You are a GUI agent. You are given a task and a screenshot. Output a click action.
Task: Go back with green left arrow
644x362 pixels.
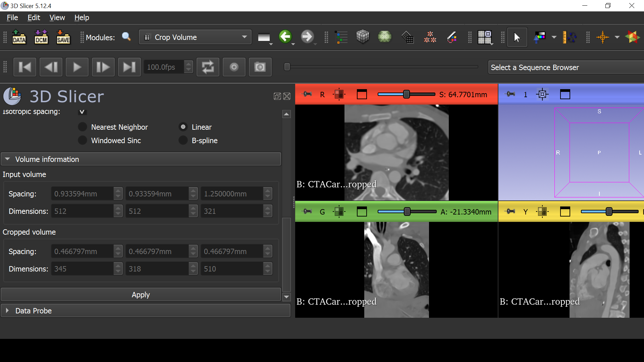[x=285, y=37]
